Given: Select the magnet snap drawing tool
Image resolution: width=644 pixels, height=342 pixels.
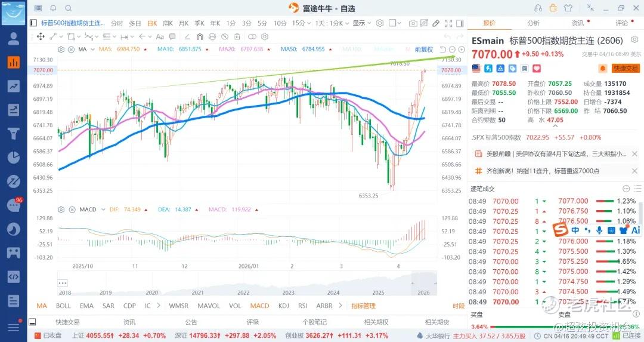Looking at the screenshot, I should coord(200,36).
